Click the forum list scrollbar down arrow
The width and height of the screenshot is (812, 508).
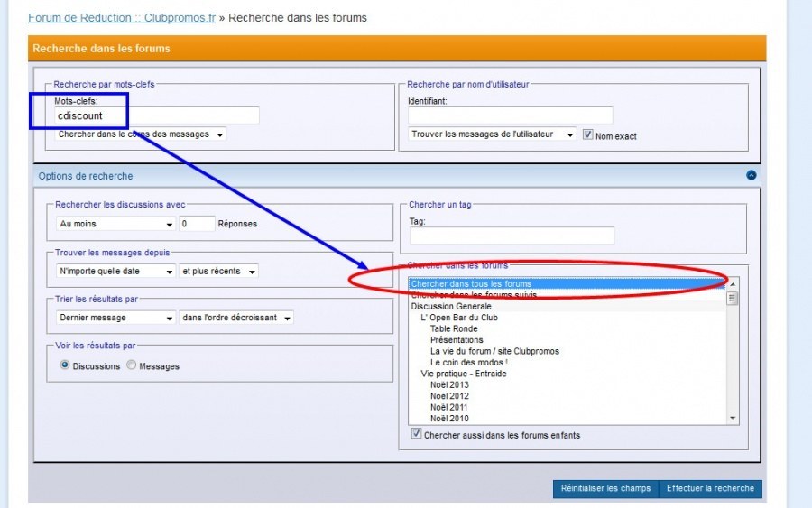[x=733, y=418]
